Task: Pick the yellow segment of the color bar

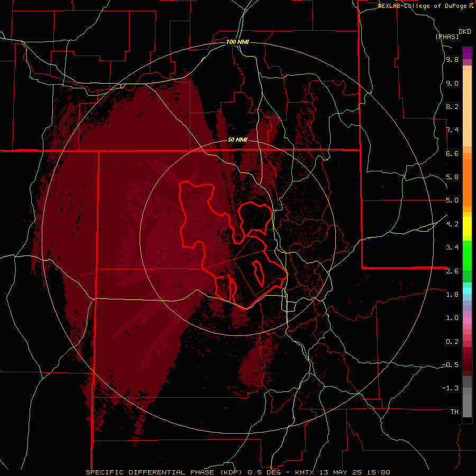Action: click(x=467, y=226)
